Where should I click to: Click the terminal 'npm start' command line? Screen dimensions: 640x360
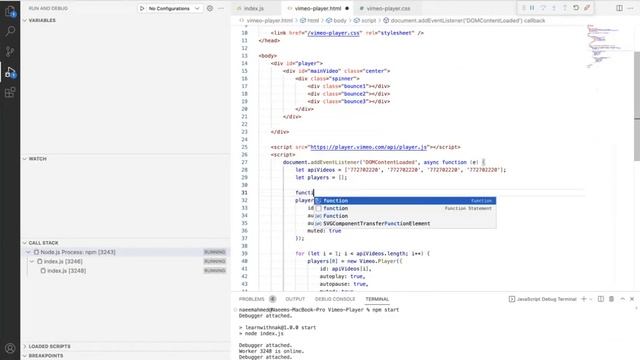pos(319,310)
